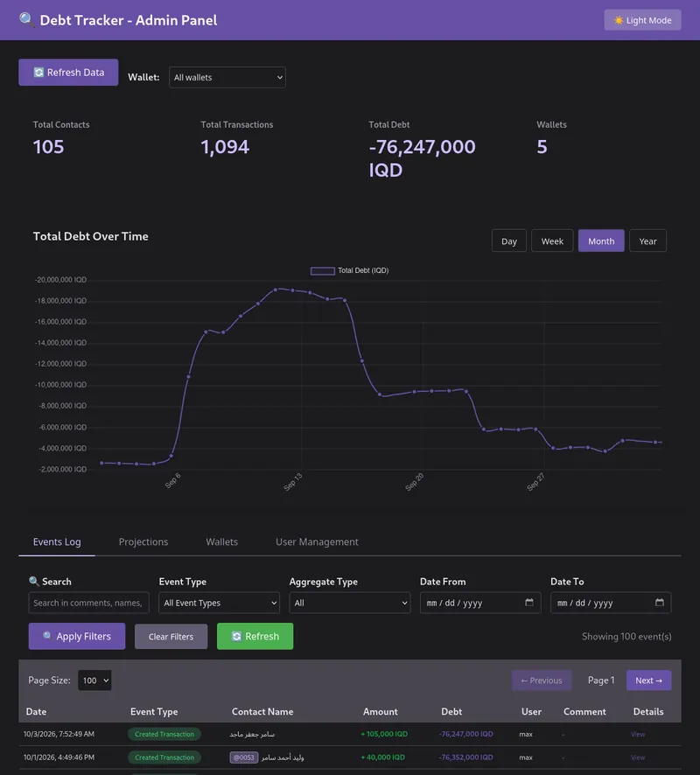Click the Showing 100 event(s) text
Viewport: 700px width, 775px height.
point(626,637)
